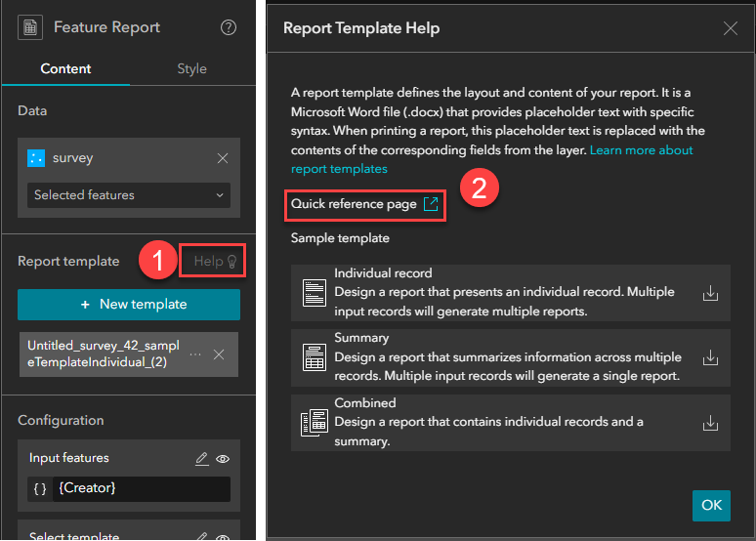
Task: Open the more options menu for template
Action: point(195,354)
